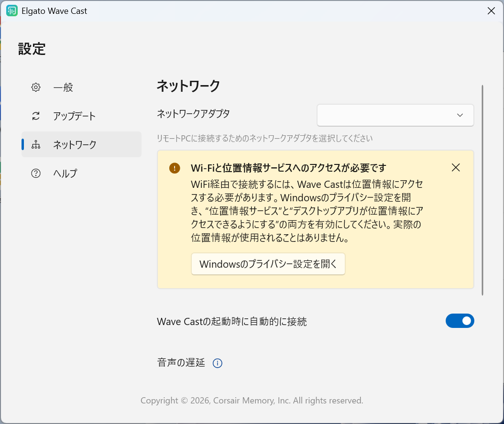
Task: Click the info icon beside 音声の遅延
Action: pyautogui.click(x=218, y=363)
